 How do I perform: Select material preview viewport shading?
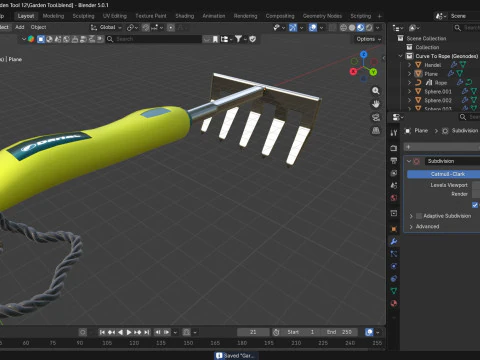click(361, 28)
